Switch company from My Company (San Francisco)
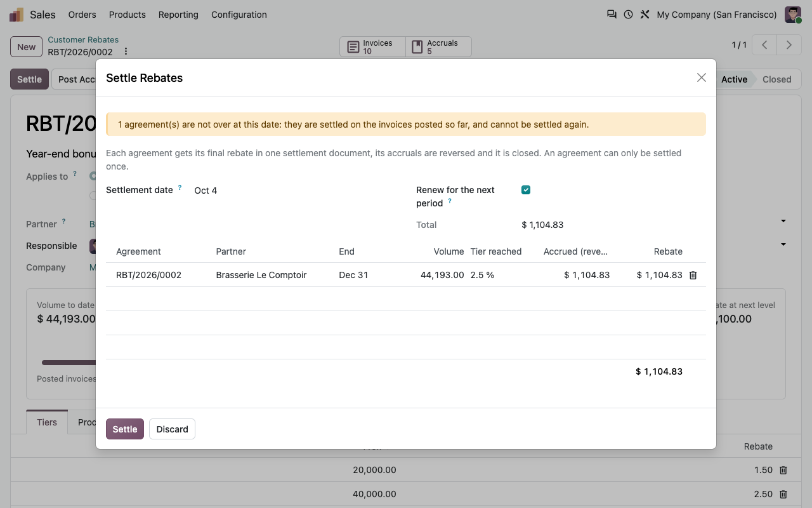This screenshot has height=508, width=812. point(717,15)
